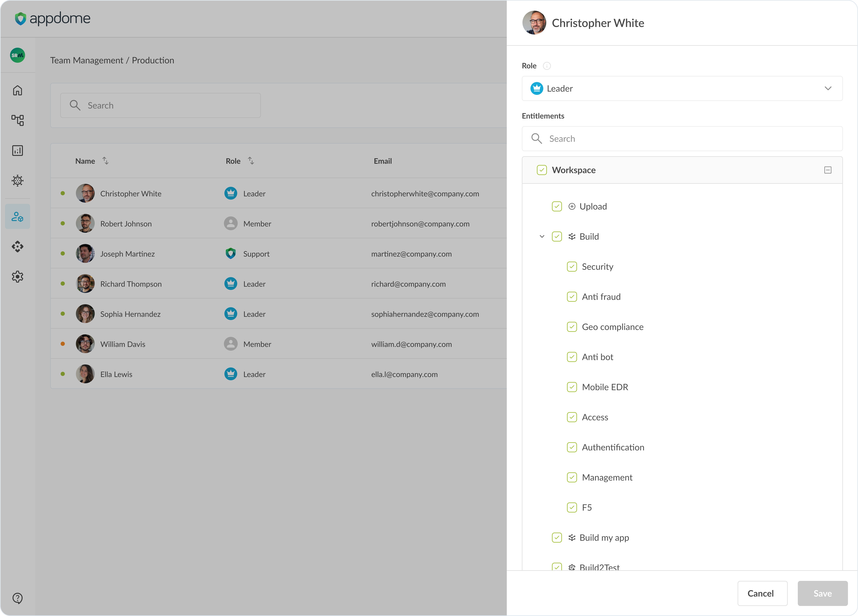The width and height of the screenshot is (858, 616).
Task: Open the SR workspace avatar in the sidebar
Action: 17,55
